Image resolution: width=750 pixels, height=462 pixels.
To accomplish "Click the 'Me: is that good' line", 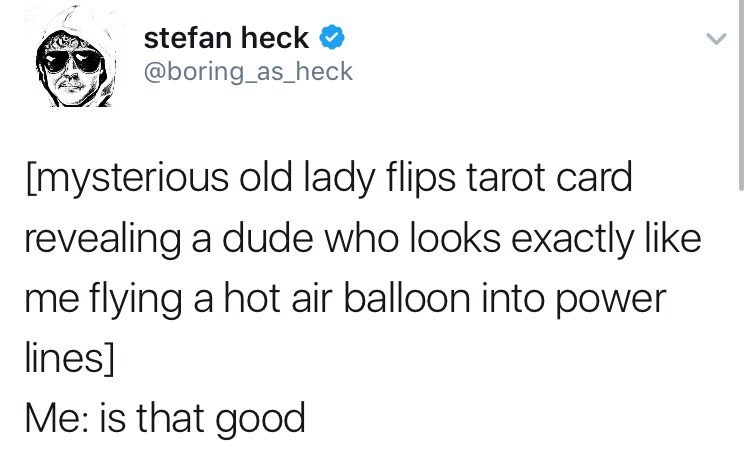I will 165,419.
